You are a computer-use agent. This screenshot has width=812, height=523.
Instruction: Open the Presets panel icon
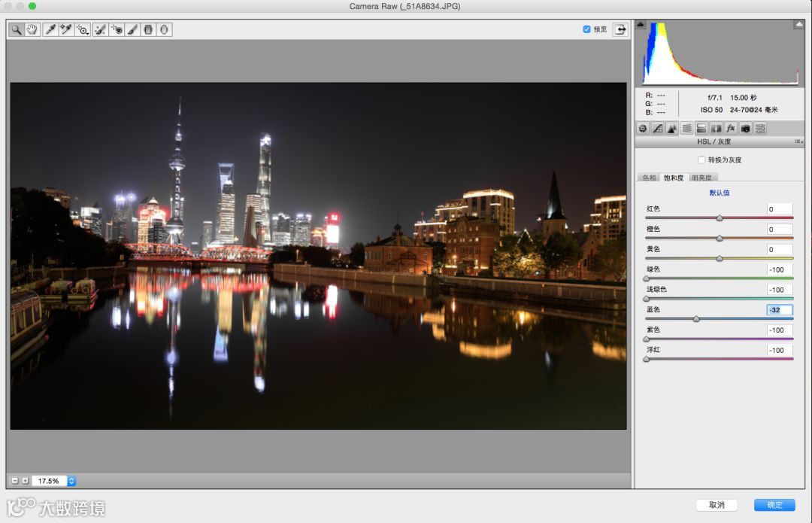[760, 129]
